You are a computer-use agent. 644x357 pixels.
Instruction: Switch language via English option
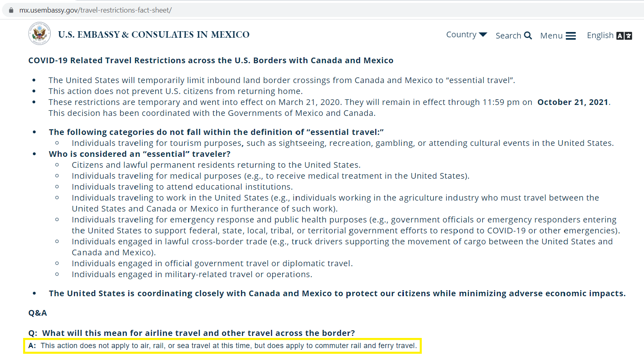[609, 35]
